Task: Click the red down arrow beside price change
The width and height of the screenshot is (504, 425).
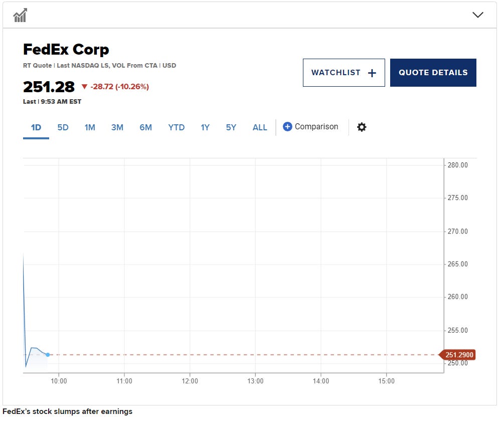Action: coord(84,87)
